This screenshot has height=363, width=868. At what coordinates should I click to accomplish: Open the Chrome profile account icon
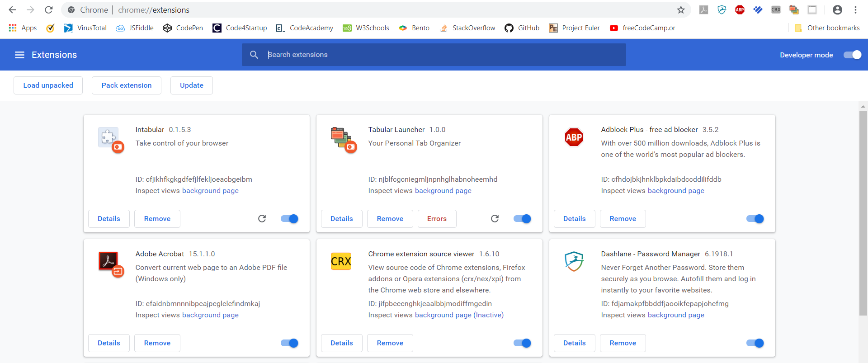pos(837,9)
